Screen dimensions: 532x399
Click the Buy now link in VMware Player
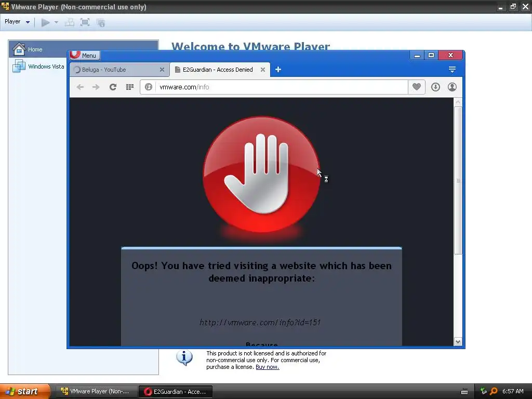click(x=268, y=367)
